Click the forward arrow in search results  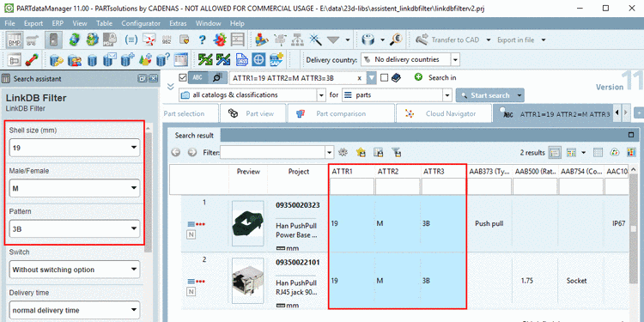[x=191, y=153]
